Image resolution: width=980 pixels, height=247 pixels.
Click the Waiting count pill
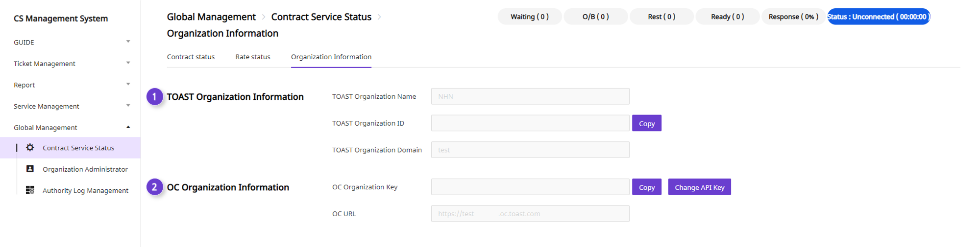click(530, 17)
